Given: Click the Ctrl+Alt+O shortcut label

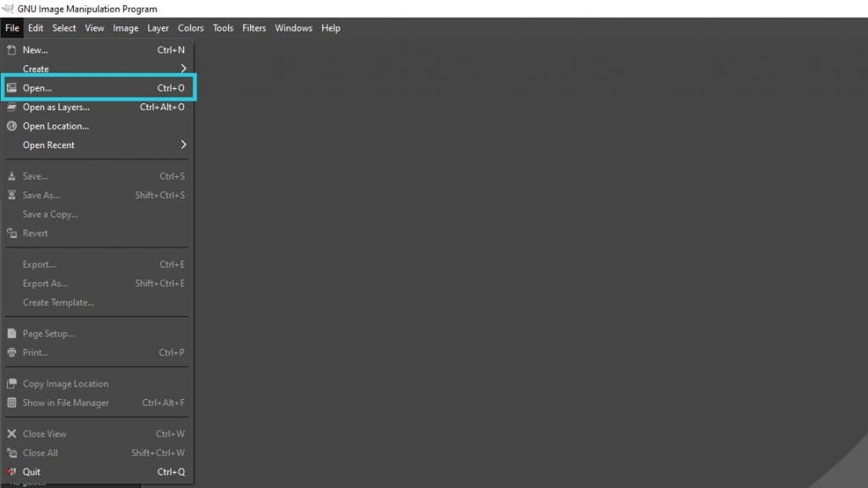Looking at the screenshot, I should coord(162,107).
